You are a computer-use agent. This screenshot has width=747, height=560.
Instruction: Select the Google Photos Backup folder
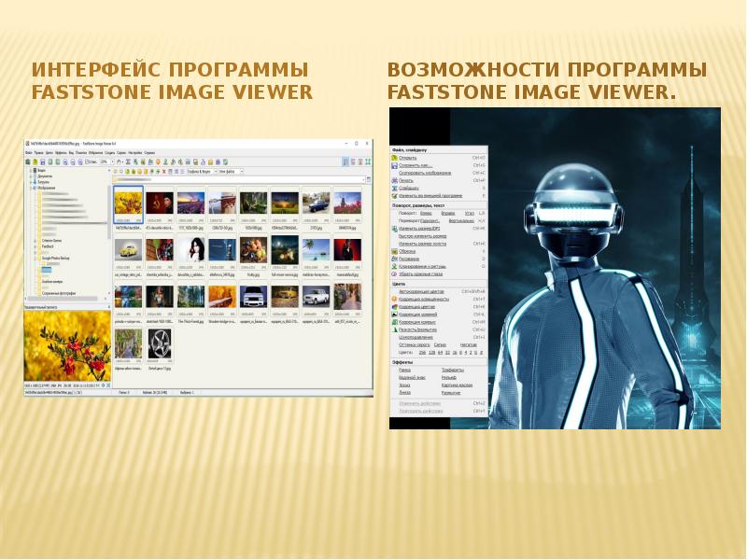point(56,259)
